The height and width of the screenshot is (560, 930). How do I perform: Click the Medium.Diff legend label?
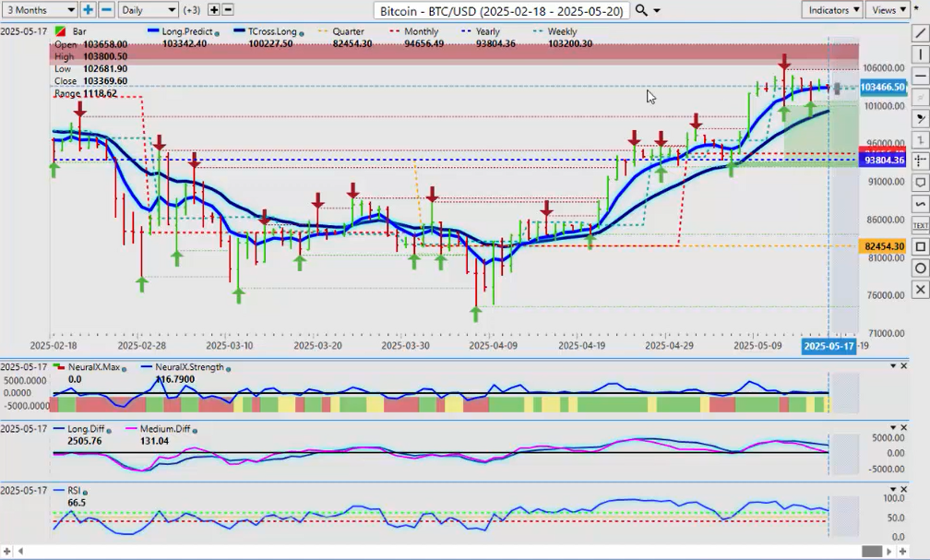click(x=165, y=429)
